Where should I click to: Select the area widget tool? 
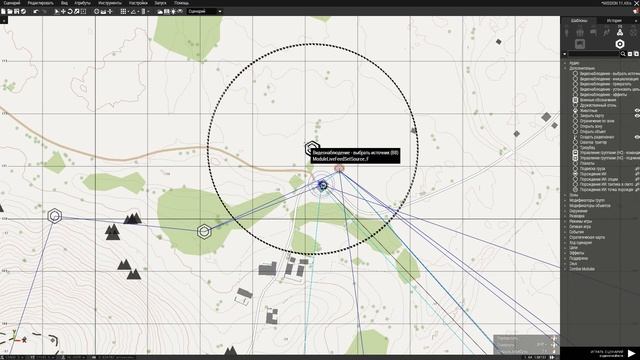83,11
